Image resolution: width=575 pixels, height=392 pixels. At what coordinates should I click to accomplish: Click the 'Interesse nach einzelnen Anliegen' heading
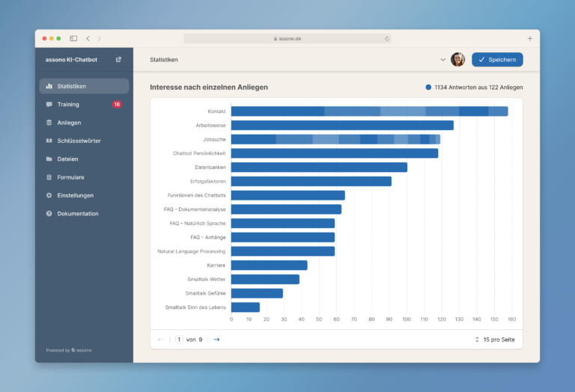[209, 88]
